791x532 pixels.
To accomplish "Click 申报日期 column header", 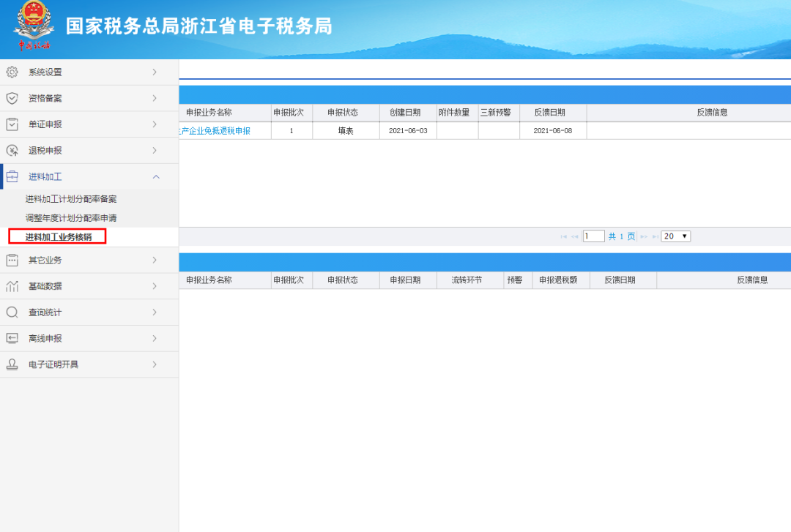I will (405, 280).
